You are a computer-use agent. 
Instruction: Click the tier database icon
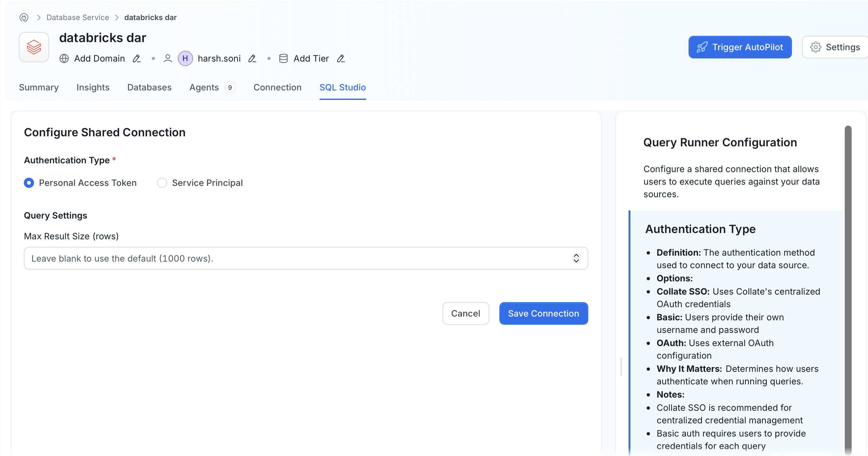(x=283, y=59)
